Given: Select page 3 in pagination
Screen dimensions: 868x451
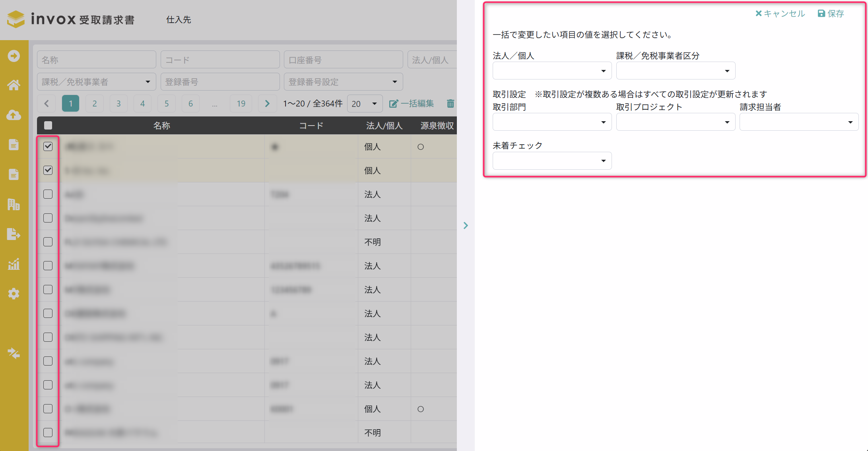Looking at the screenshot, I should pos(118,104).
